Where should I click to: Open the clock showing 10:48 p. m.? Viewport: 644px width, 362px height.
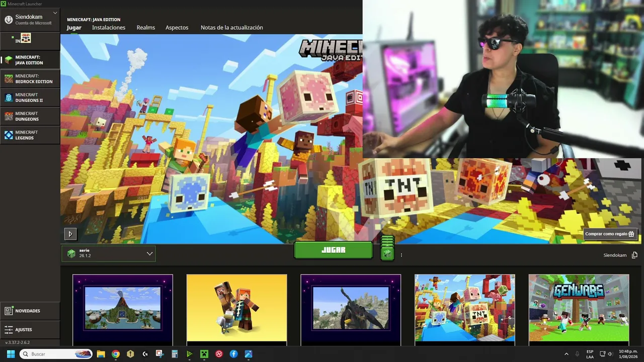click(x=628, y=354)
